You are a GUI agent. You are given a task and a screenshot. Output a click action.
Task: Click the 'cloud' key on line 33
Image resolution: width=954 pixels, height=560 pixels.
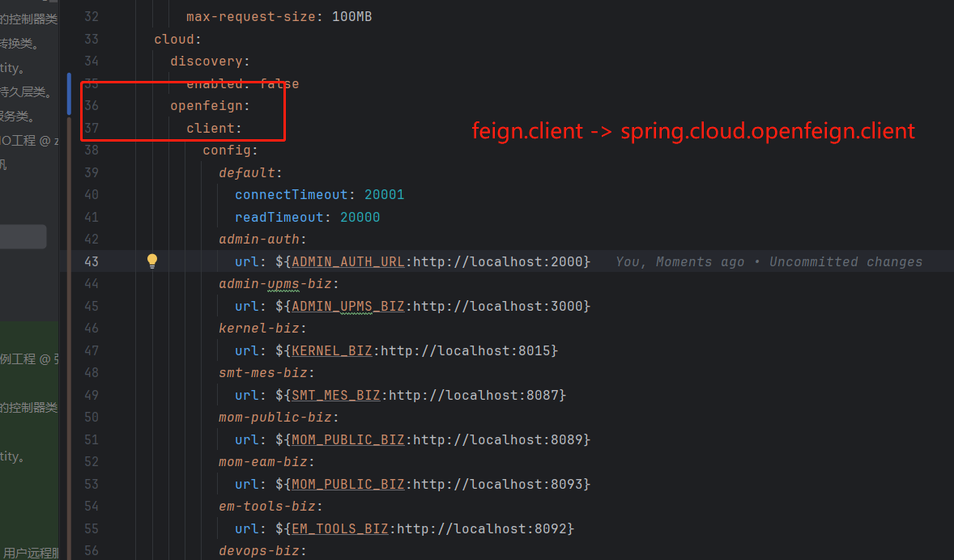click(x=173, y=39)
